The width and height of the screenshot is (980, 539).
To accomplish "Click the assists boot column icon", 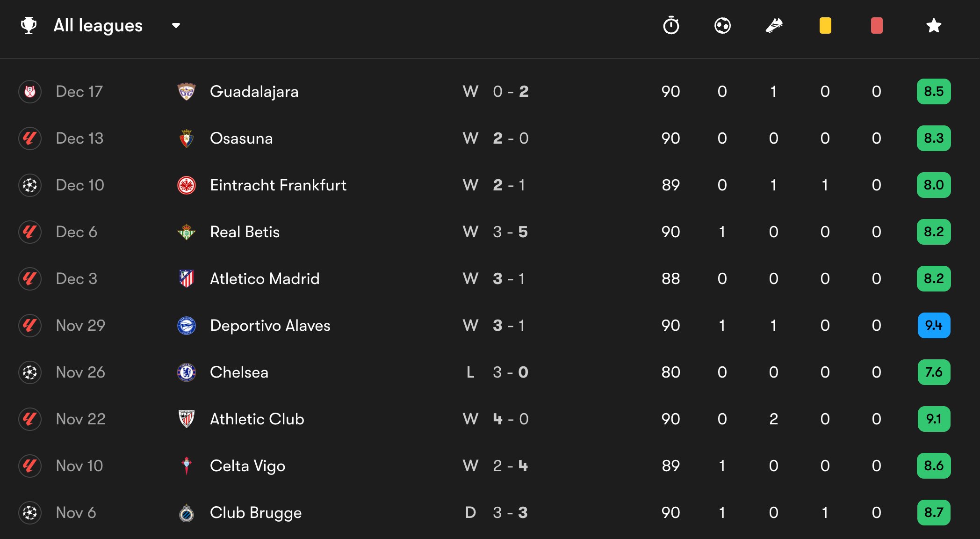I will click(x=774, y=25).
